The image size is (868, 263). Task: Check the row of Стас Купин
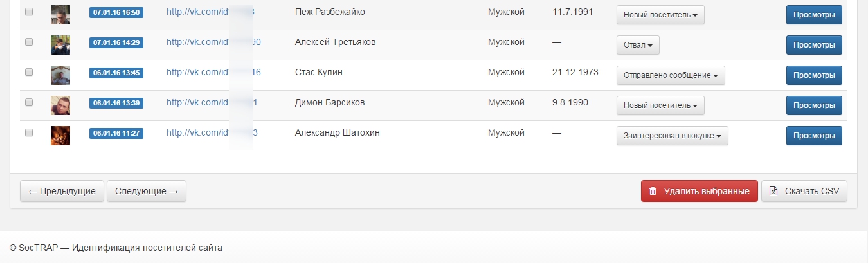[29, 73]
